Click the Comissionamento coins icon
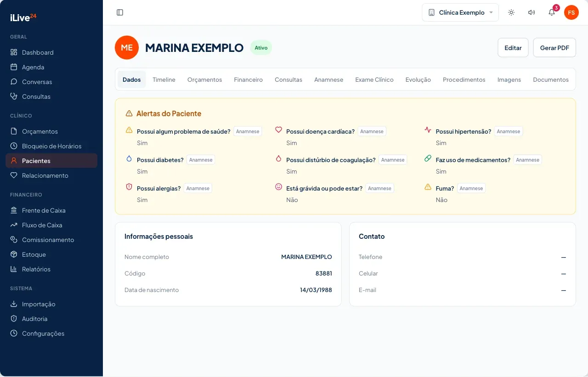The image size is (588, 377). click(14, 240)
